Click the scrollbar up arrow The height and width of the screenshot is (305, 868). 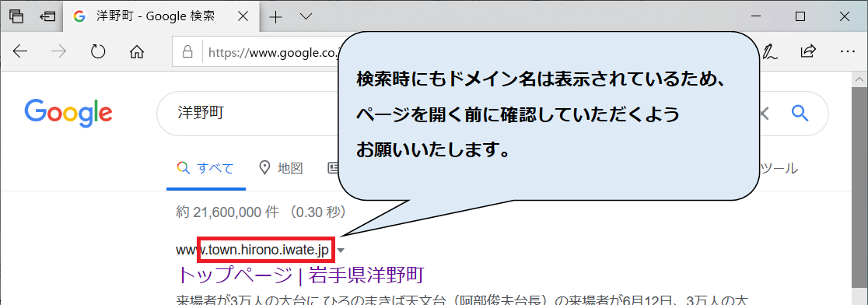[859, 80]
